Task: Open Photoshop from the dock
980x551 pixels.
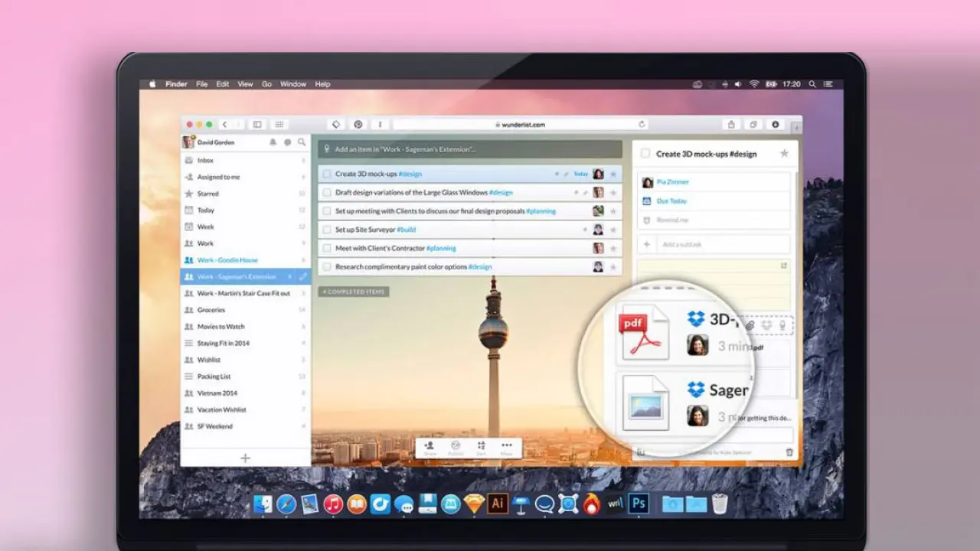Action: [638, 504]
